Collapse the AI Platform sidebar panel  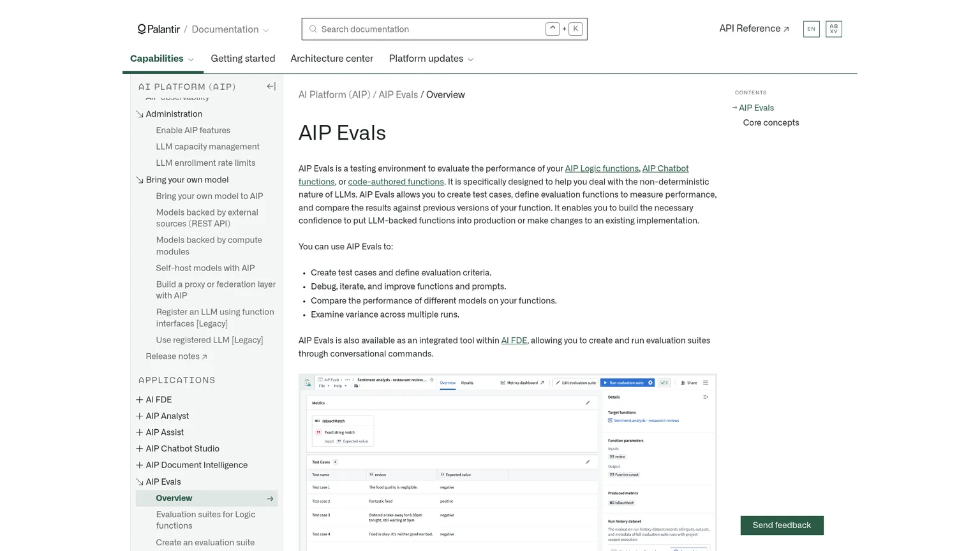coord(271,87)
